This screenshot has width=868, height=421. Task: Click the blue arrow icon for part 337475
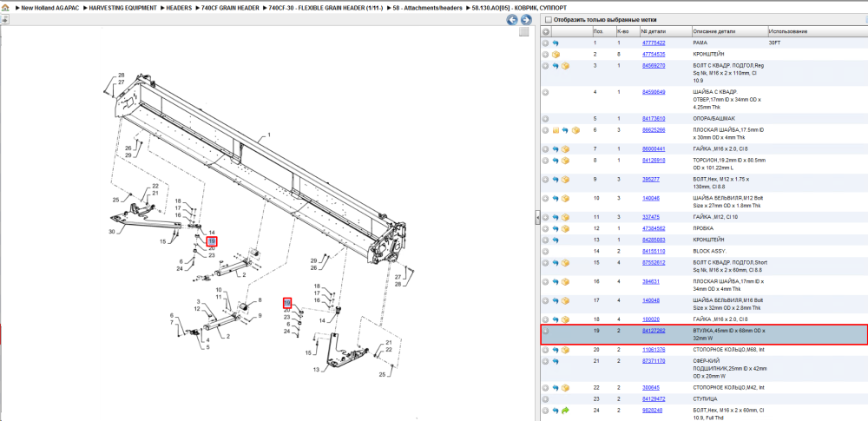click(x=556, y=217)
